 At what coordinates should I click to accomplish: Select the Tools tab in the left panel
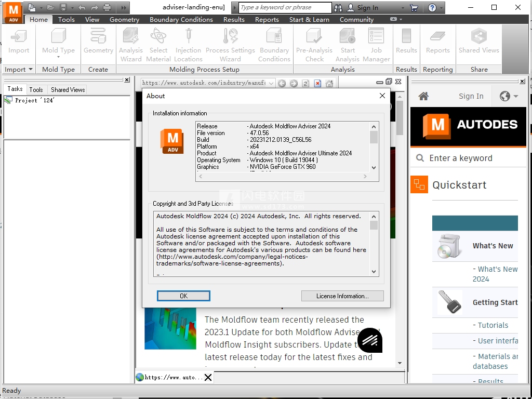point(36,89)
